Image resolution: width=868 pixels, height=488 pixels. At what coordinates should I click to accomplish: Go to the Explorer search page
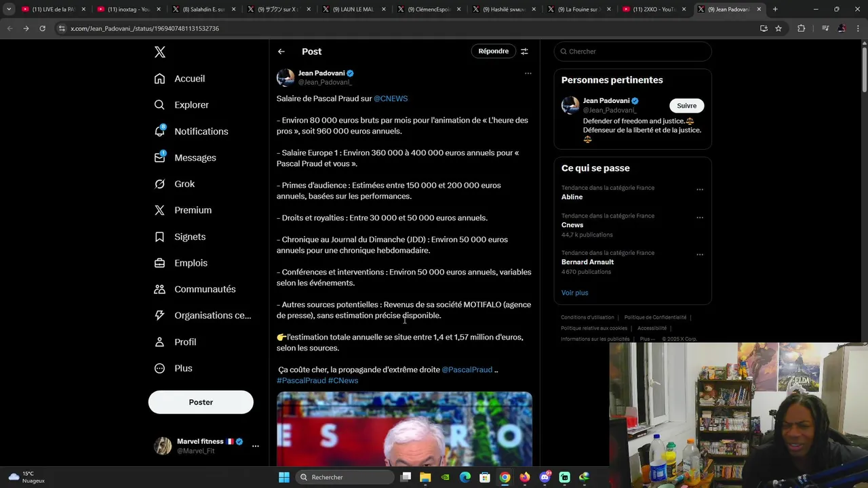pyautogui.click(x=181, y=105)
